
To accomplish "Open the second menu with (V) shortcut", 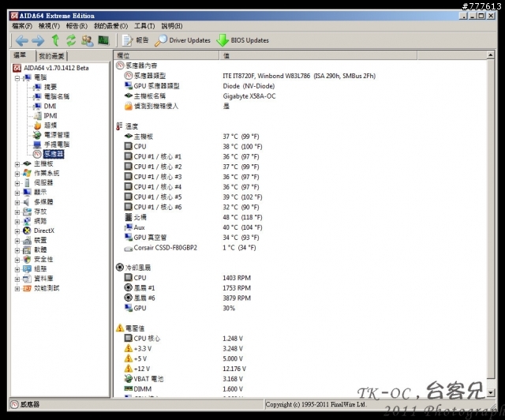I will 49,26.
